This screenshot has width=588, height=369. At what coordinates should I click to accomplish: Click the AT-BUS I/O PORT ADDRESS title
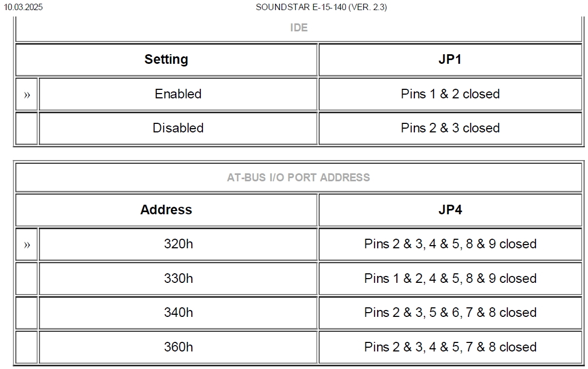(x=299, y=178)
